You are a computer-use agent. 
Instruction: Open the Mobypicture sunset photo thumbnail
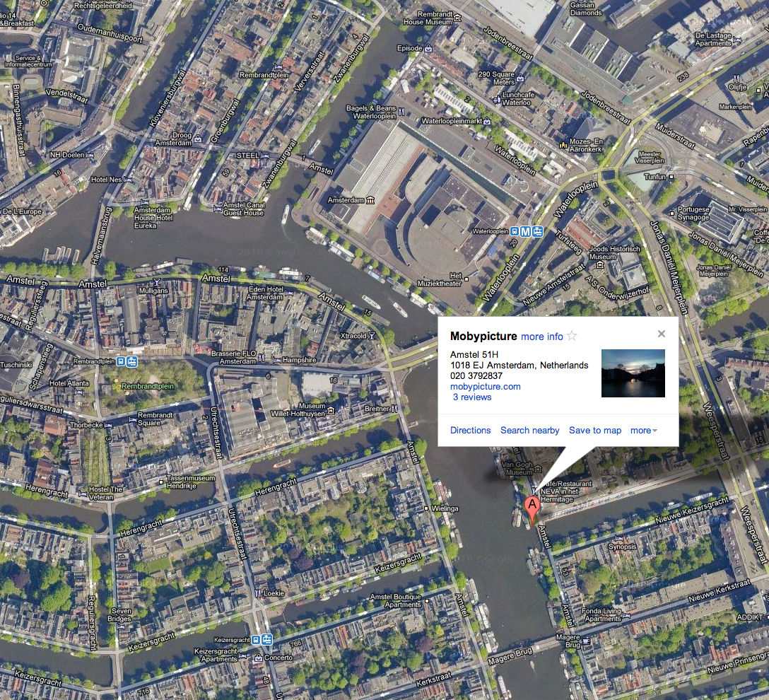[x=633, y=373]
